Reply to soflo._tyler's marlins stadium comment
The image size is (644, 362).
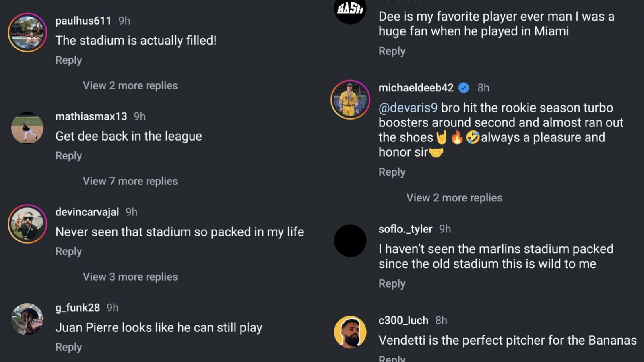coord(391,283)
